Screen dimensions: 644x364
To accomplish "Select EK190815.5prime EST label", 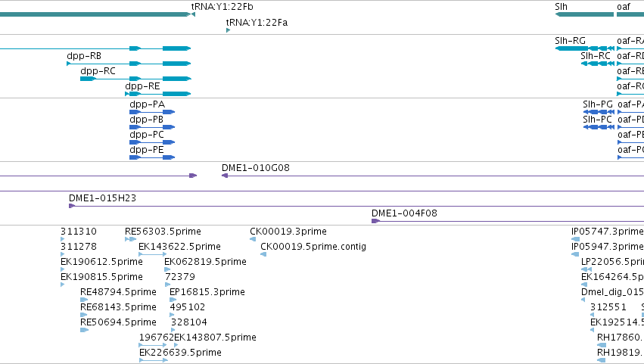I will point(101,277).
